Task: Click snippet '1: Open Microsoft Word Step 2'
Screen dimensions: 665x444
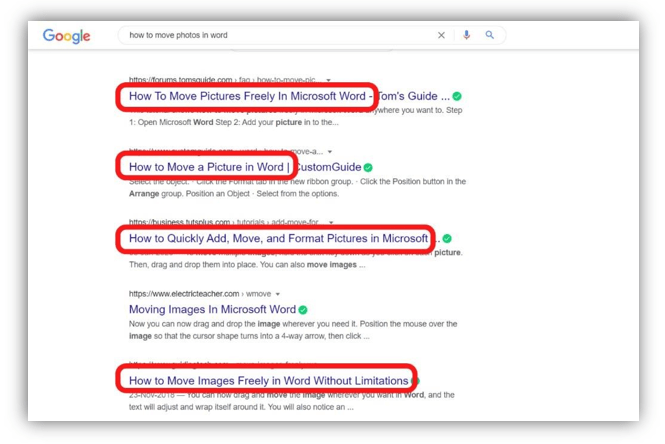Action: point(234,123)
